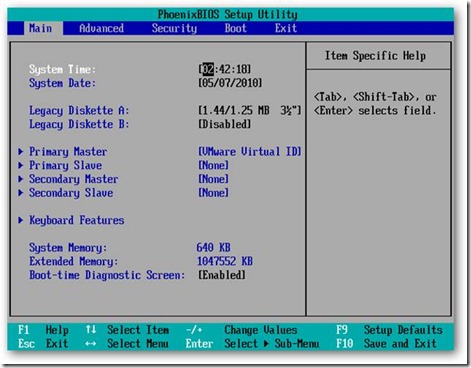The height and width of the screenshot is (368, 471).
Task: Expand arrow next to Primary Slave
Action: click(21, 165)
